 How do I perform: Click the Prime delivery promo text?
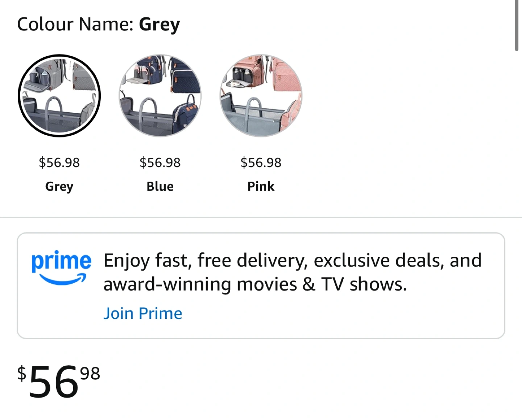click(292, 261)
